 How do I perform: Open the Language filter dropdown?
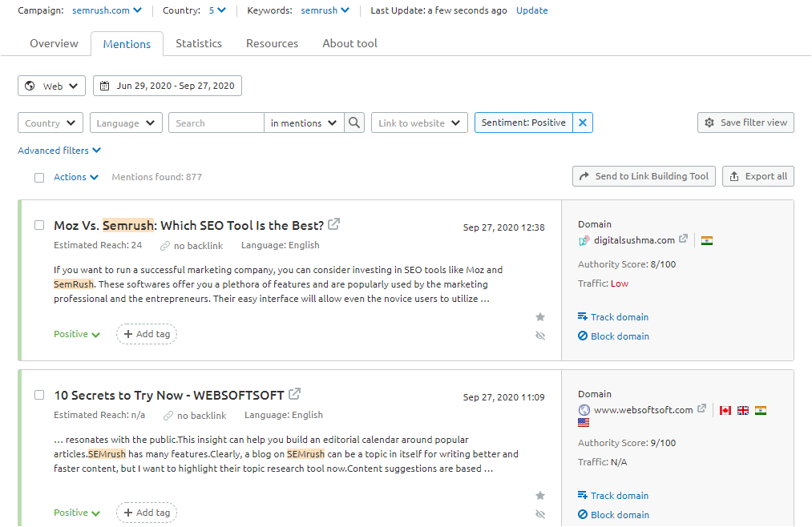(126, 123)
